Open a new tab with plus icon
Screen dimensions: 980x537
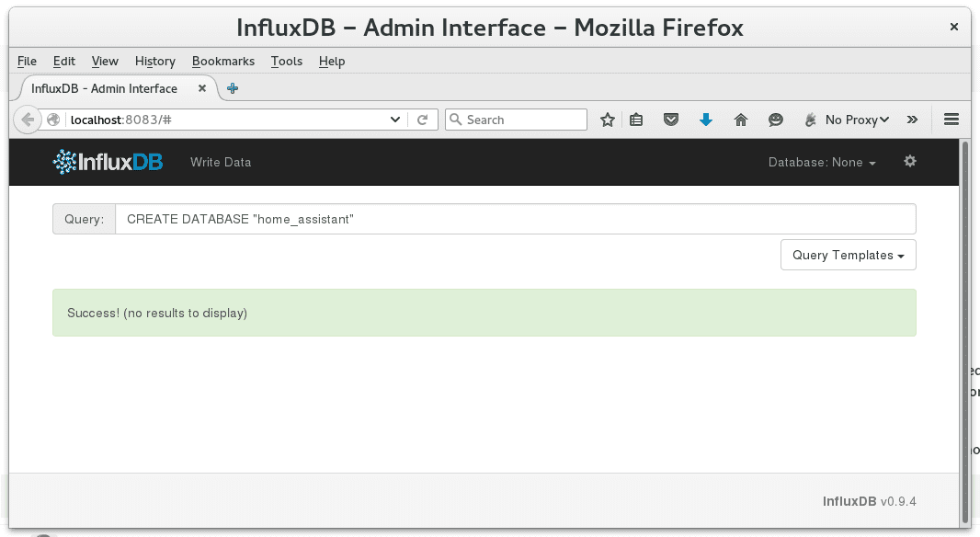[233, 88]
